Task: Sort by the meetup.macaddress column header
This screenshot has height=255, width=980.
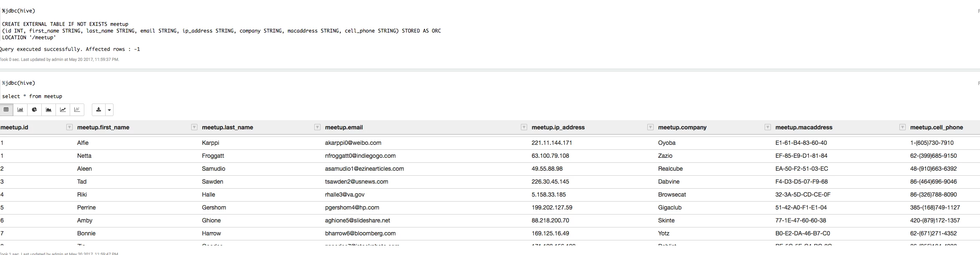Action: (x=804, y=127)
